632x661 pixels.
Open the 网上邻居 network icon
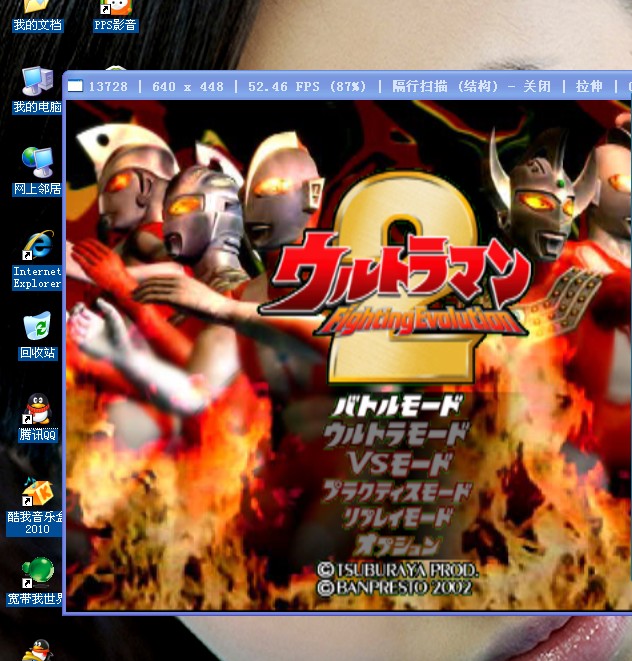(x=37, y=171)
